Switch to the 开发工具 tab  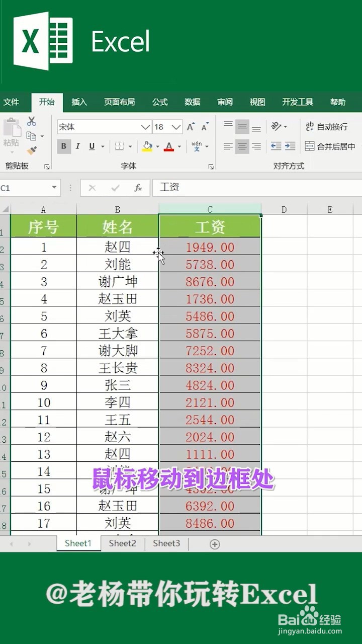tap(298, 102)
